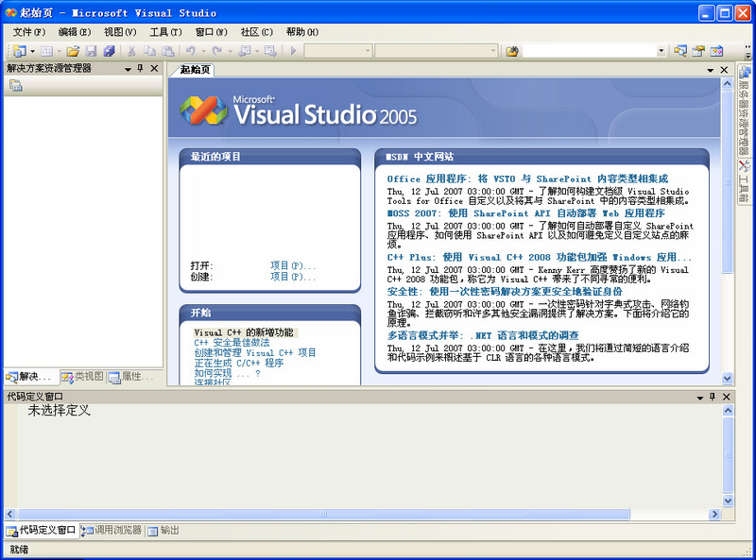Expand 服务器资源管理器 side tab

(x=745, y=110)
